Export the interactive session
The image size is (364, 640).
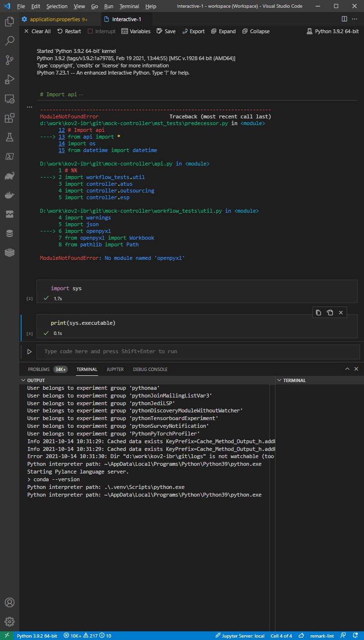pyautogui.click(x=193, y=31)
